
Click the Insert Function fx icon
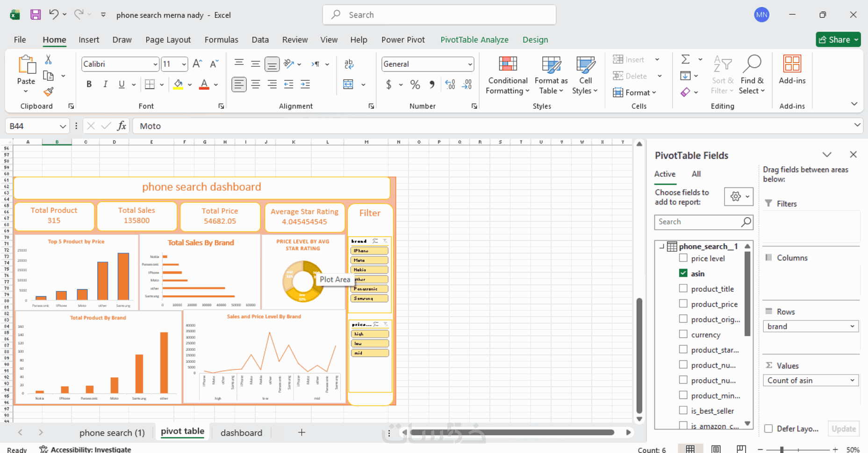[x=122, y=126]
